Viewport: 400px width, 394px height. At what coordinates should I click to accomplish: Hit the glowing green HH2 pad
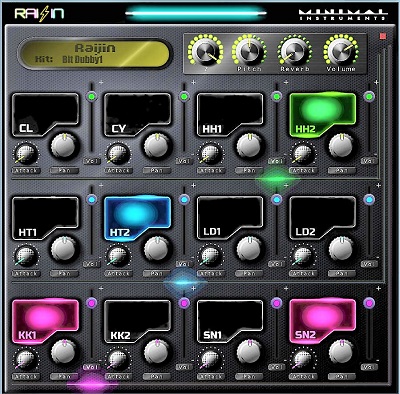(x=323, y=114)
